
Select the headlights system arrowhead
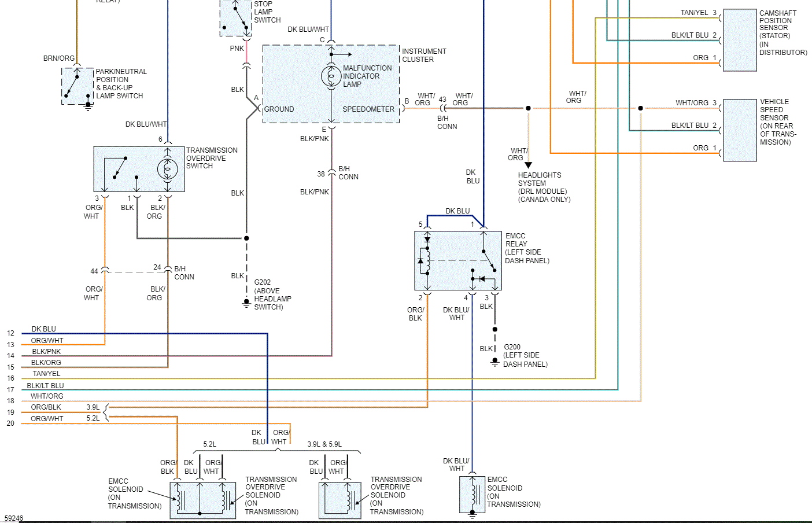[528, 165]
